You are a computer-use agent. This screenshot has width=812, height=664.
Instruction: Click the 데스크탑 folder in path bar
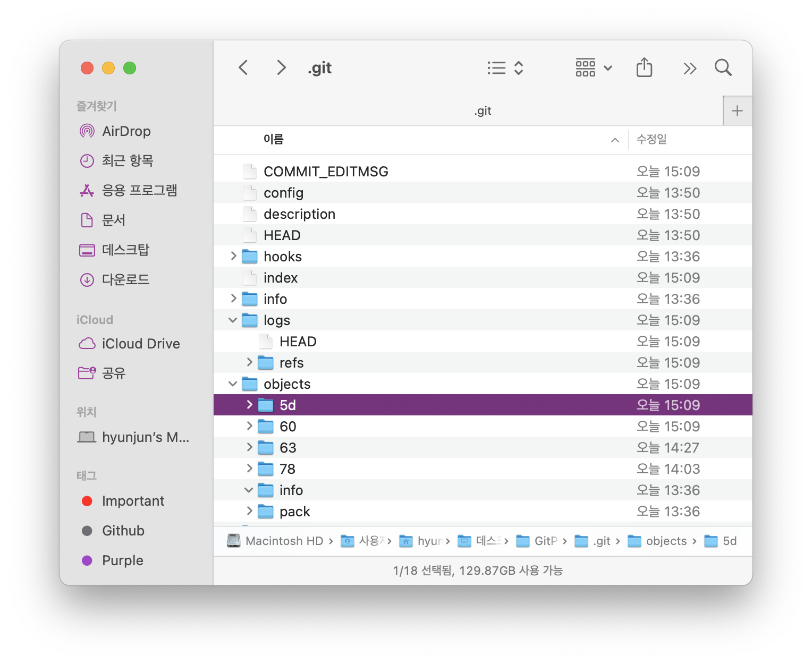(479, 541)
